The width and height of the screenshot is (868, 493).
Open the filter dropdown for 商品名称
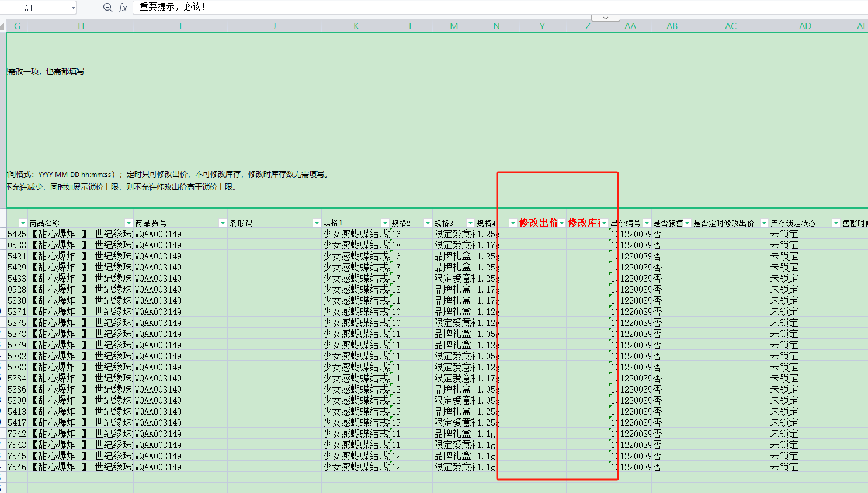click(129, 223)
